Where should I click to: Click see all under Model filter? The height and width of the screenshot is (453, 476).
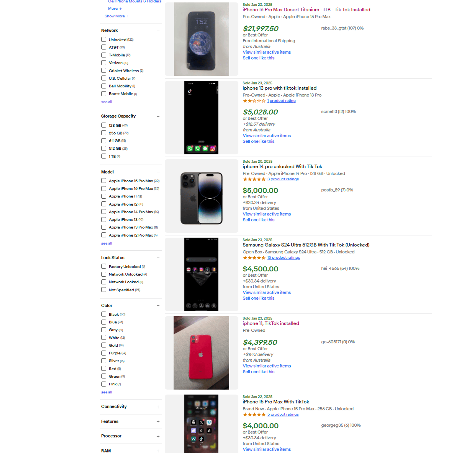tap(106, 243)
